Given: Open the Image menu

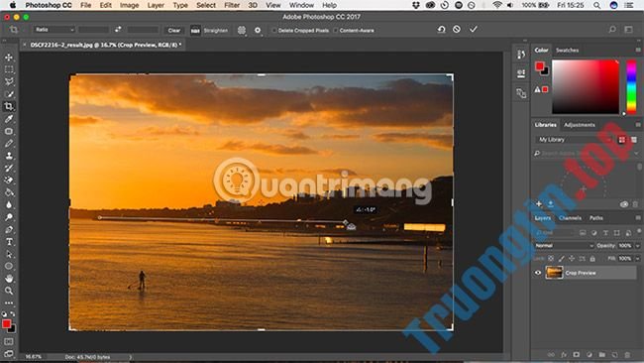Looking at the screenshot, I should pyautogui.click(x=129, y=5).
